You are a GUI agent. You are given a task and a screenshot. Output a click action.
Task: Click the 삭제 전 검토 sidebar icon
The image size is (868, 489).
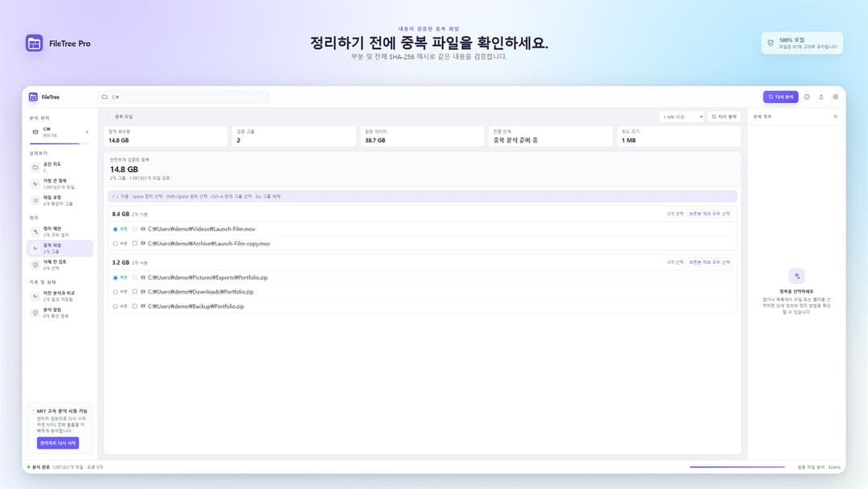(35, 265)
